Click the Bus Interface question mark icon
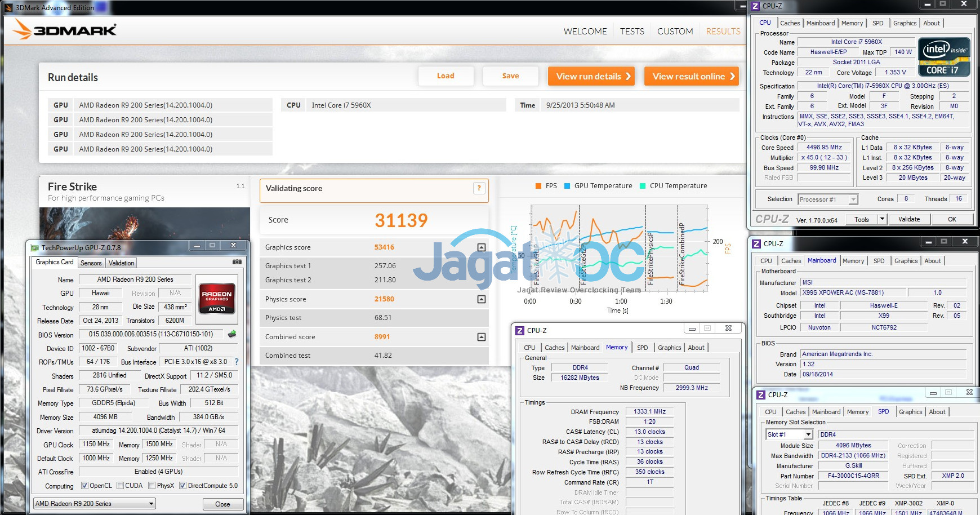Viewport: 980px width, 515px height. [236, 362]
